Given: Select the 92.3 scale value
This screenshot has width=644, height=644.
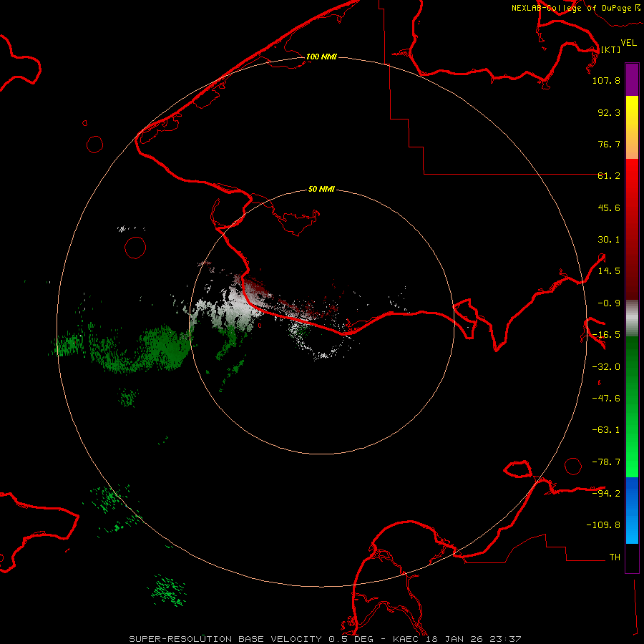Looking at the screenshot, I should [609, 112].
